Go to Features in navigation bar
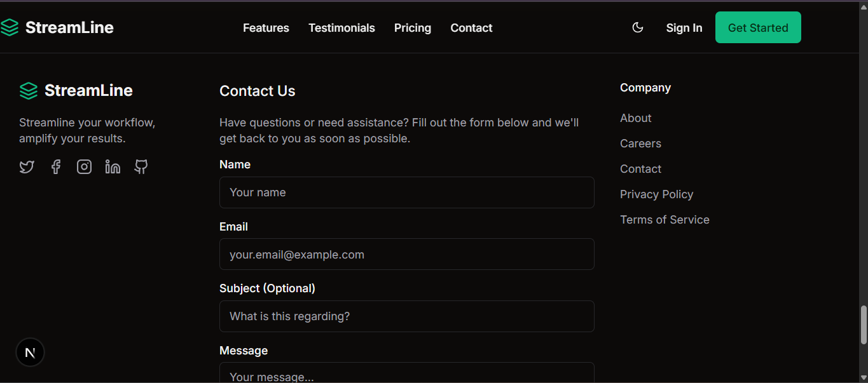The height and width of the screenshot is (383, 868). (266, 28)
